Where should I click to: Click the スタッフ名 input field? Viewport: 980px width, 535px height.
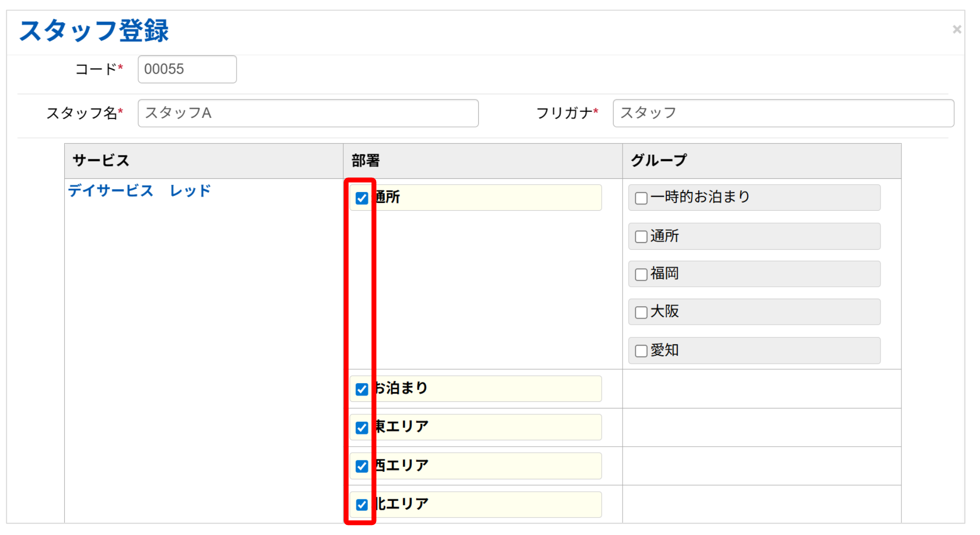pyautogui.click(x=308, y=113)
